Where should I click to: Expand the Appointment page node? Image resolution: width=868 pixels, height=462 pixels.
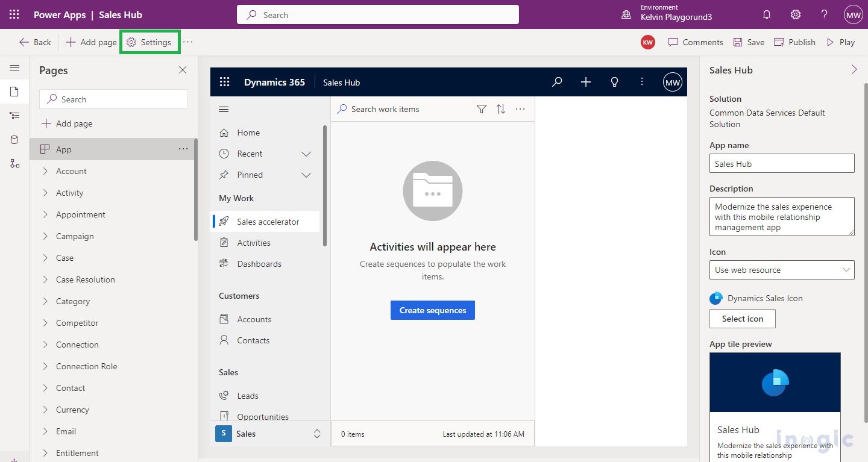pos(45,214)
